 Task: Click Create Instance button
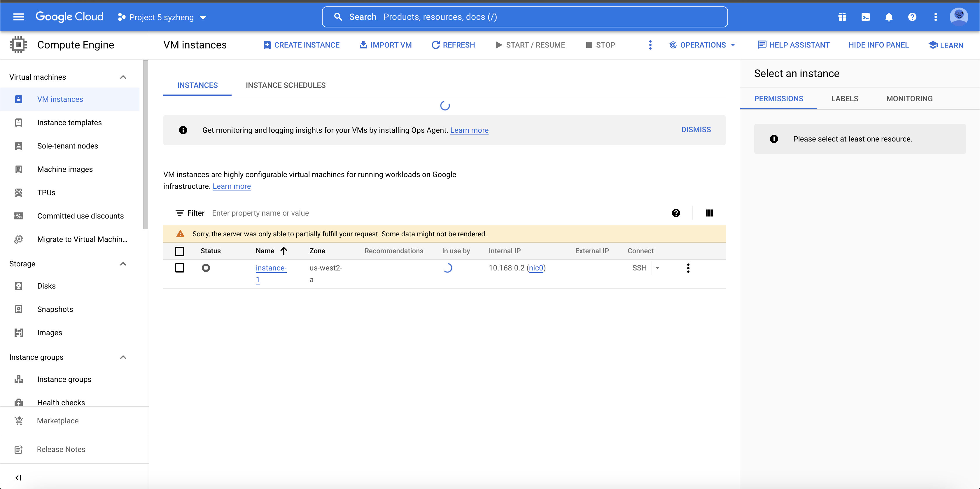click(x=301, y=45)
